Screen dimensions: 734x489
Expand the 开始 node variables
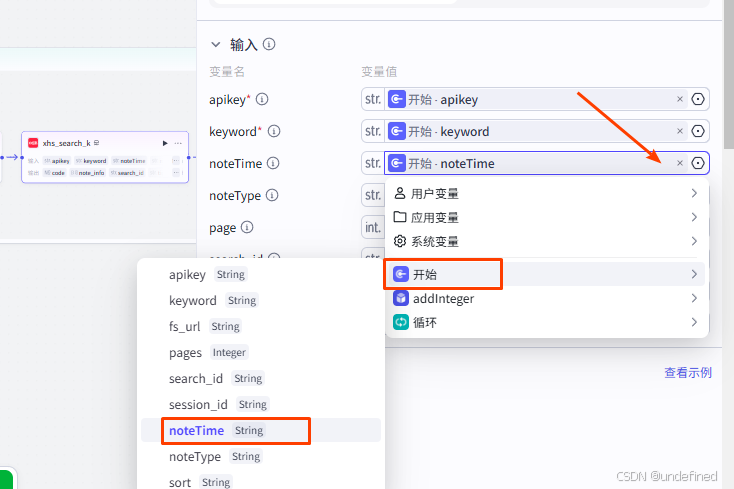pyautogui.click(x=546, y=274)
